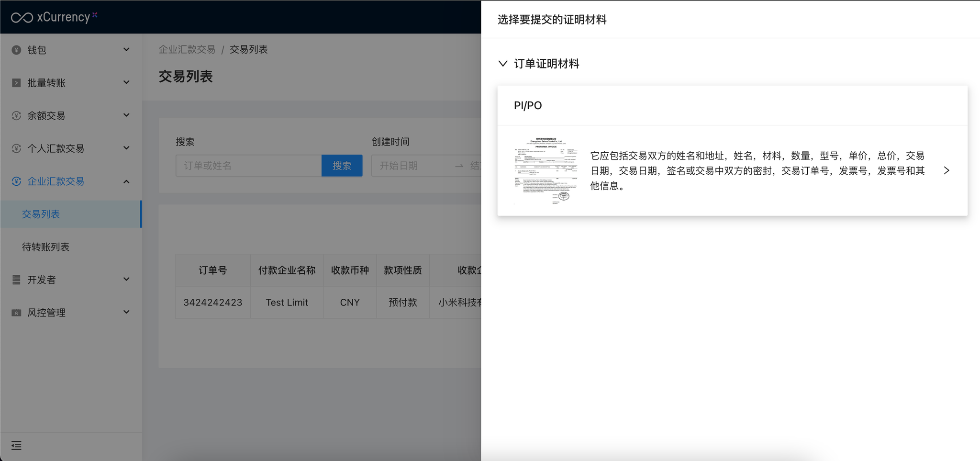Click the 开始日期 date field
Image resolution: width=980 pixels, height=461 pixels.
point(399,166)
